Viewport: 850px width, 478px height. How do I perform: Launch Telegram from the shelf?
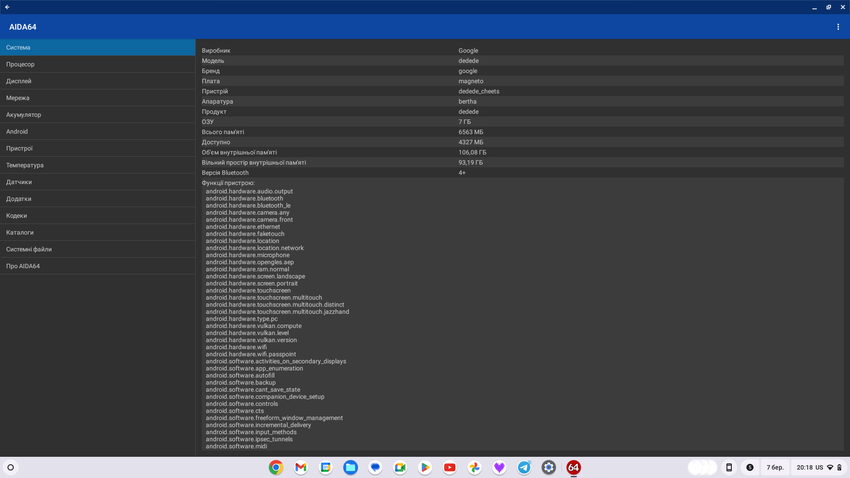524,467
